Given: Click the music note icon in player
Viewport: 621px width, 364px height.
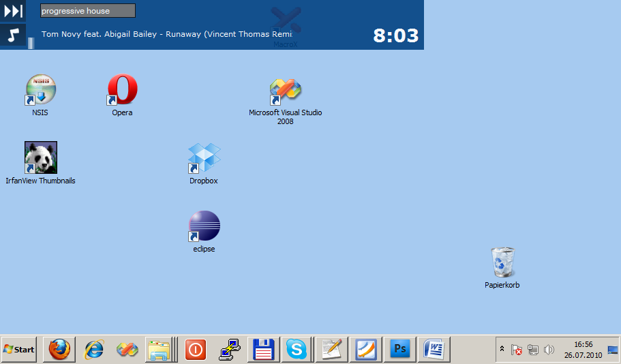Looking at the screenshot, I should 13,35.
